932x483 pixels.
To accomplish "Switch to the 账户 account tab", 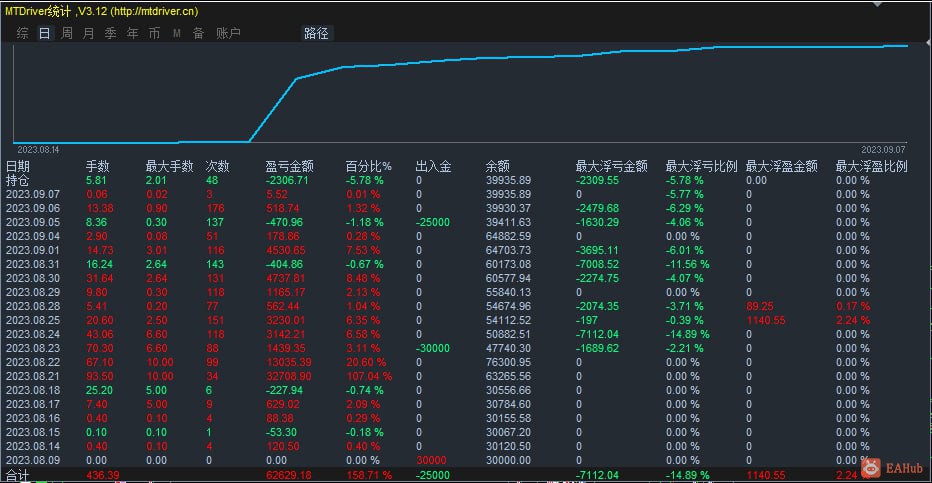I will (x=228, y=33).
